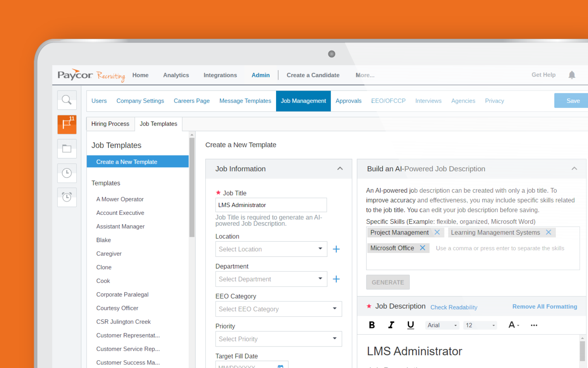Open the Courtesy Officer template
The image size is (588, 368).
(x=117, y=308)
